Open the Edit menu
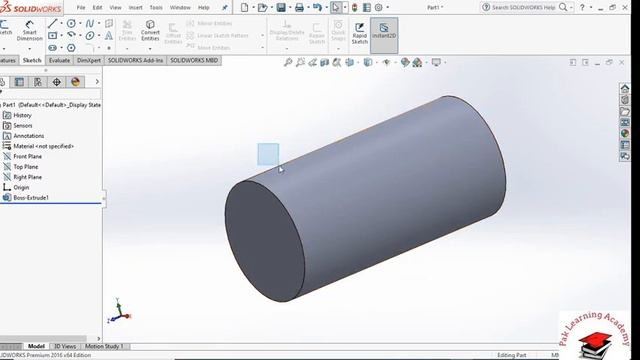This screenshot has width=640, height=360. (x=97, y=7)
